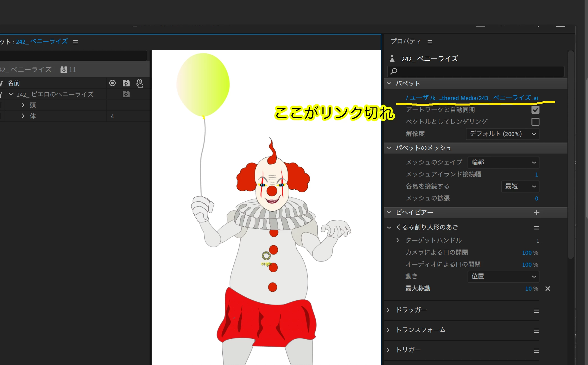Open the トリガー behavior menu icon
This screenshot has height=365, width=588.
coord(536,351)
